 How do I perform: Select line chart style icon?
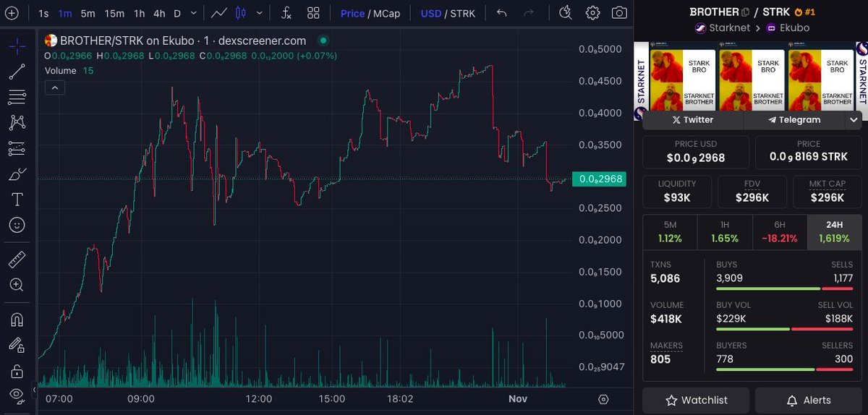pos(220,13)
